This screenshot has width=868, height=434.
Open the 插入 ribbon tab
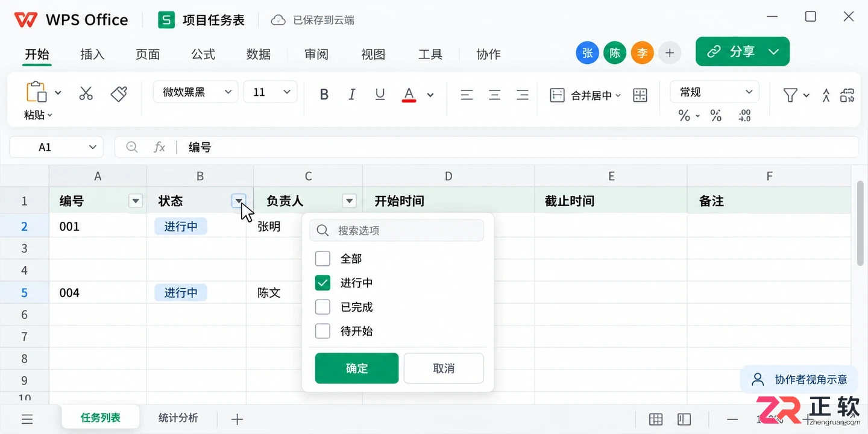point(92,54)
